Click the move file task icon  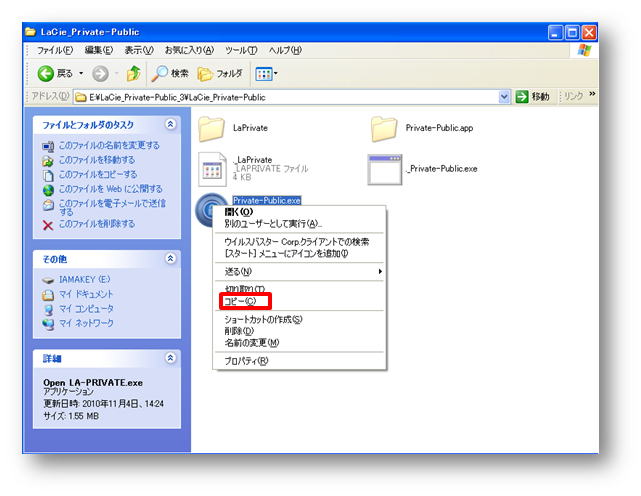[x=48, y=161]
